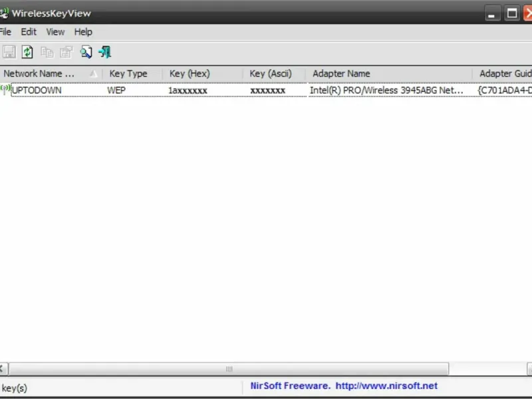532x399 pixels.
Task: Open the Help menu
Action: [83, 32]
